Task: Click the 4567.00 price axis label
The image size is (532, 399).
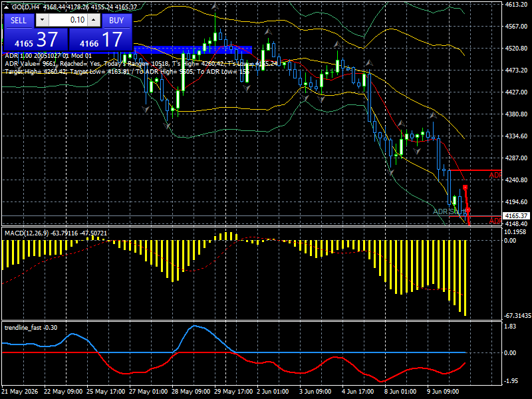Action: coord(516,26)
